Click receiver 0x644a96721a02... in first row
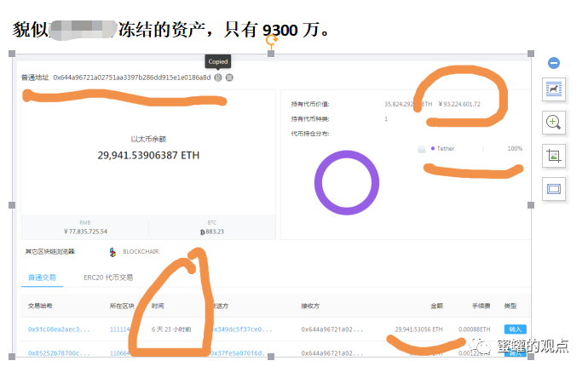 pos(331,329)
